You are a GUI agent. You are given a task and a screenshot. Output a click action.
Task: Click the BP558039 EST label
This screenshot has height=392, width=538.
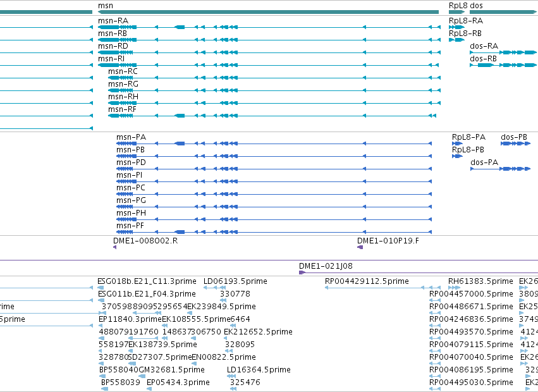(x=120, y=383)
